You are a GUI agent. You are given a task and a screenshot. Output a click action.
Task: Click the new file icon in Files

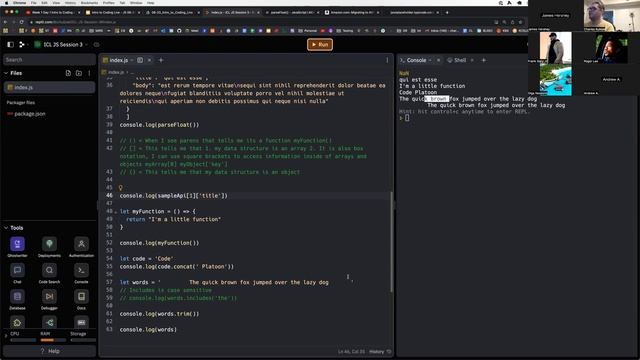(68, 73)
